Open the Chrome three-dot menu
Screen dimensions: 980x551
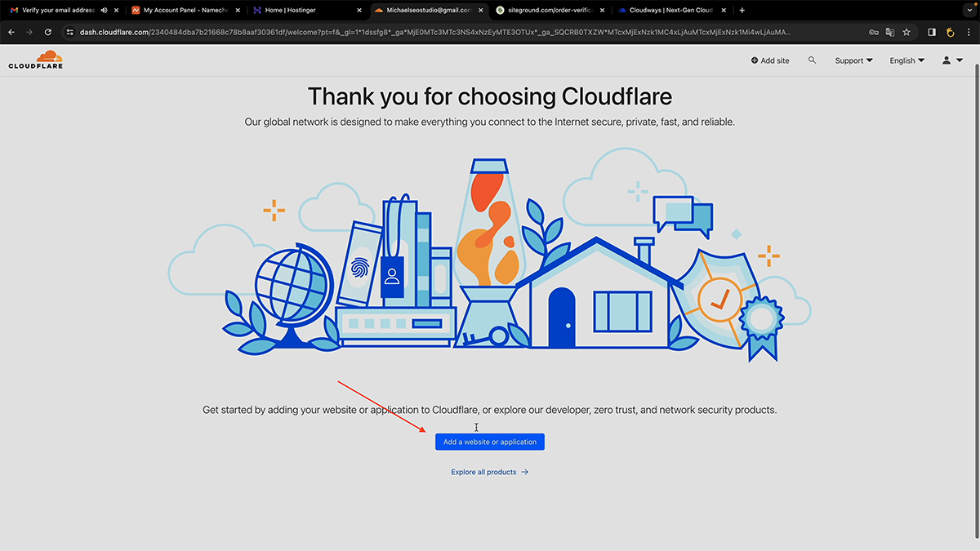[x=969, y=32]
